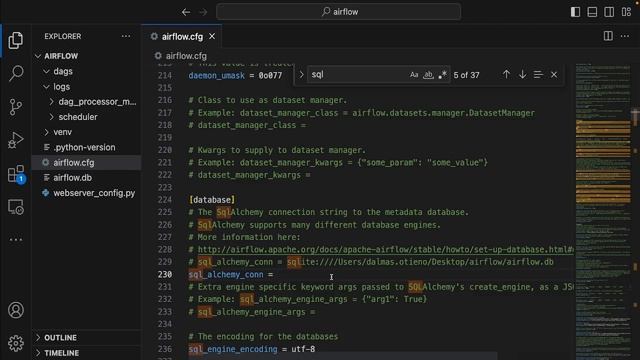Open the airflow.apache.org set-up-database link

385,249
